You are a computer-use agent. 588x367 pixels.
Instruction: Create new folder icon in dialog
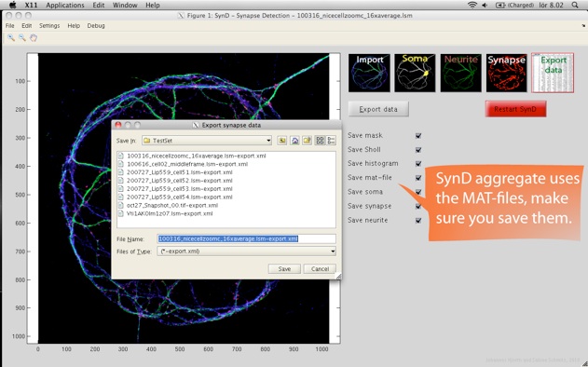tap(308, 141)
